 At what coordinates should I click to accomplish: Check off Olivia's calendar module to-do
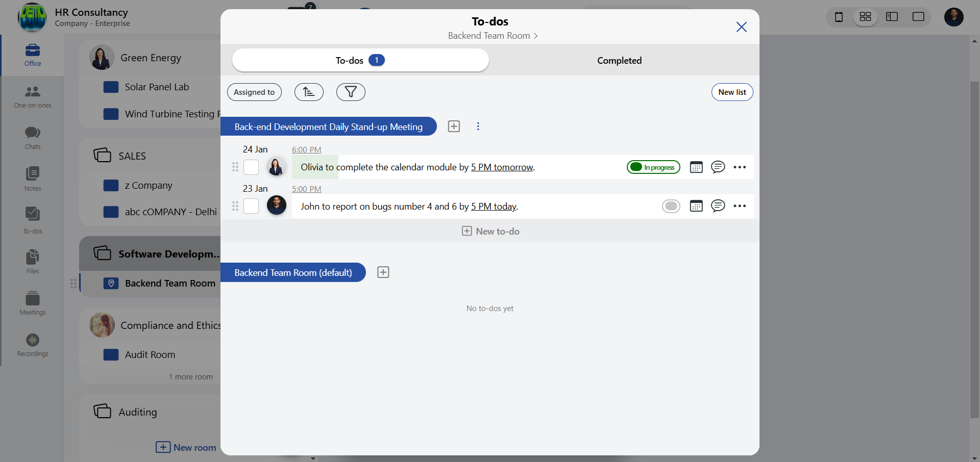click(x=251, y=167)
